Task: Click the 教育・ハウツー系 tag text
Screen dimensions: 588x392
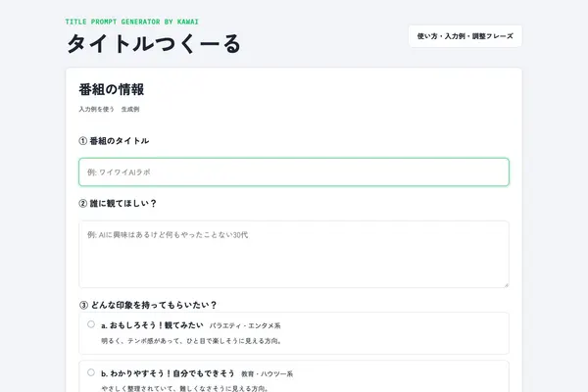Action: (267, 374)
